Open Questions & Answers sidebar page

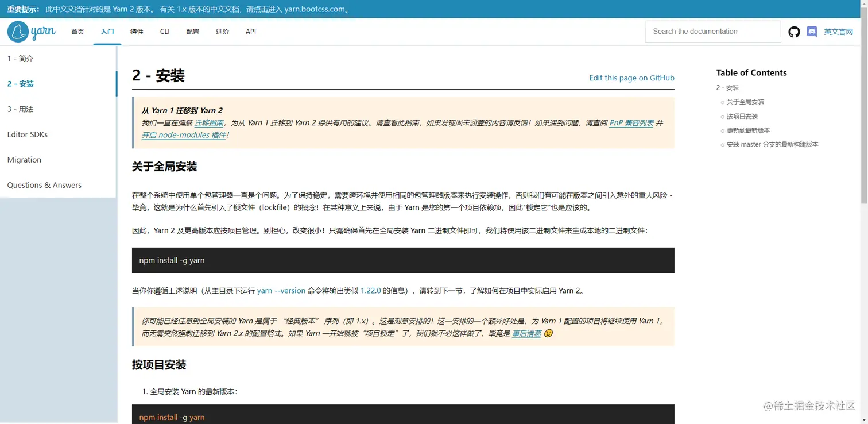pos(58,185)
